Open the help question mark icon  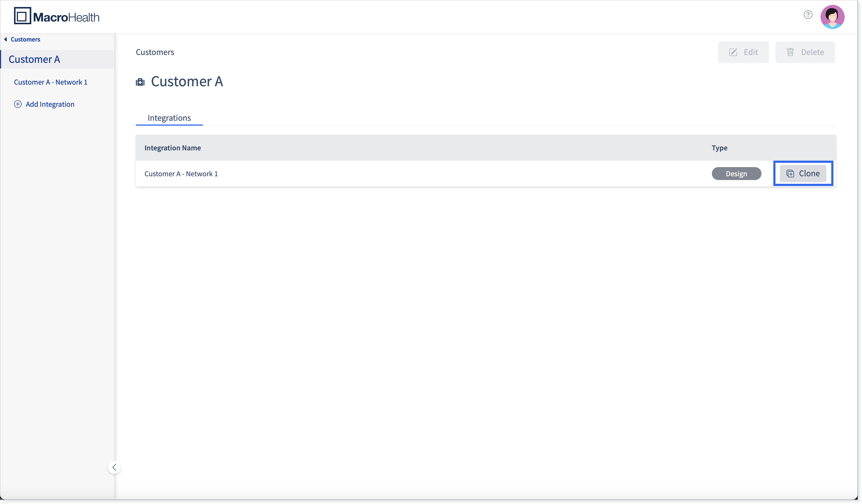(x=808, y=15)
